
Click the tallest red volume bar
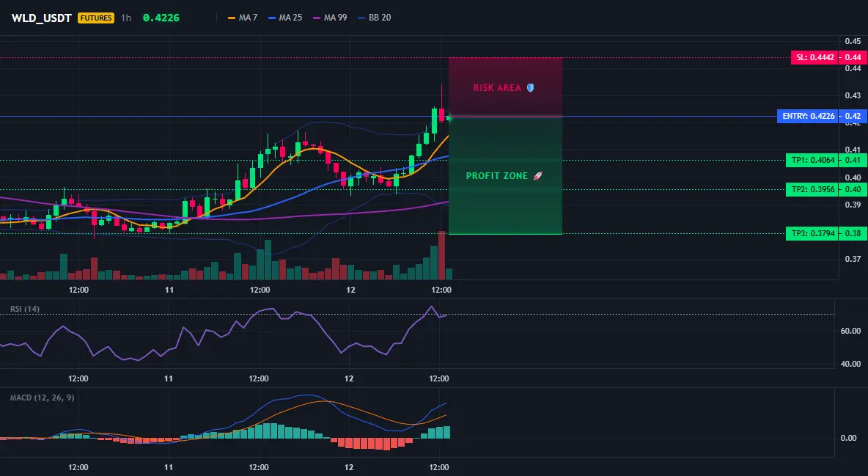(441, 255)
